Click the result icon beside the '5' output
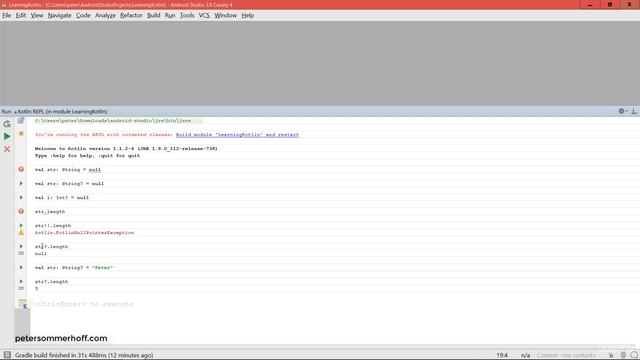The image size is (640, 360). [x=21, y=289]
